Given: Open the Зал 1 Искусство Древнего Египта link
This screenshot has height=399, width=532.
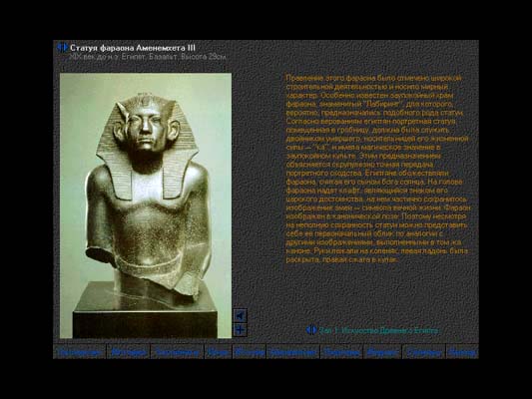Looking at the screenshot, I should pyautogui.click(x=378, y=330).
